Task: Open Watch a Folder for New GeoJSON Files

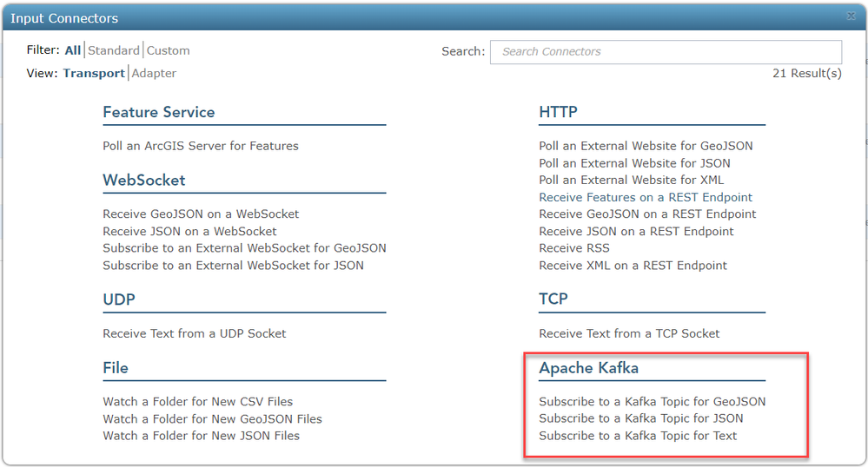Action: coord(212,419)
